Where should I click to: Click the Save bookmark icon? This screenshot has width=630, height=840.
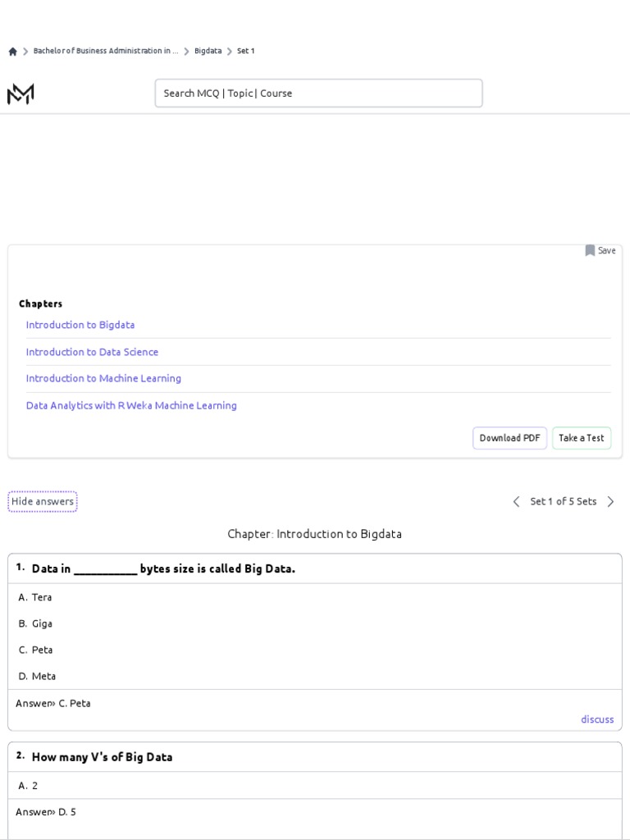[x=590, y=250]
